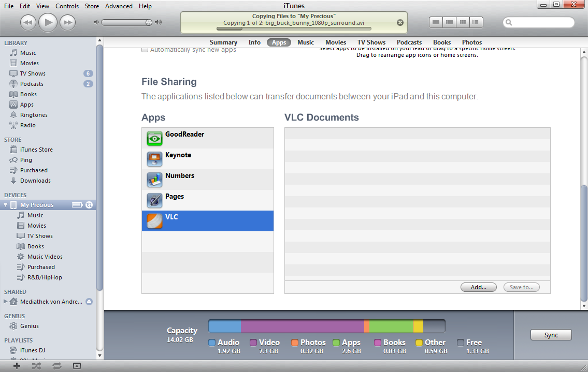Toggle Automatically sync new apps
Image resolution: width=588 pixels, height=372 pixels.
[x=145, y=49]
